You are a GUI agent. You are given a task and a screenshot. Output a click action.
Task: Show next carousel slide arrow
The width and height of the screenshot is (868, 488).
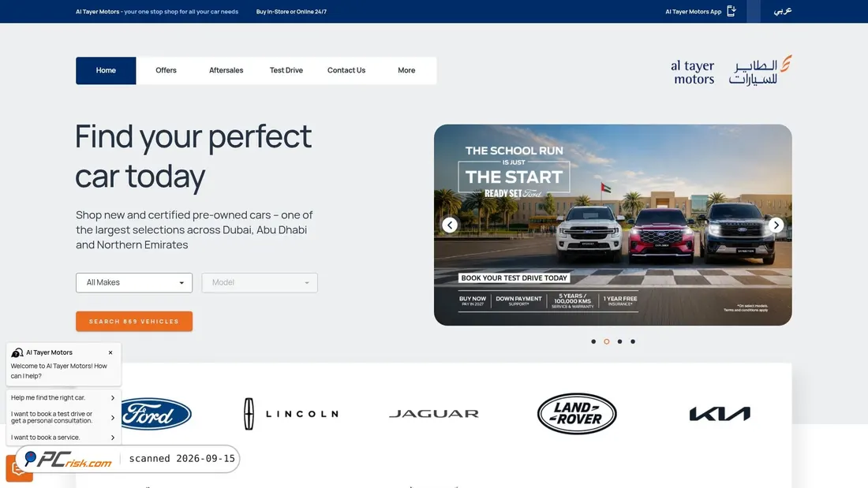click(x=776, y=225)
